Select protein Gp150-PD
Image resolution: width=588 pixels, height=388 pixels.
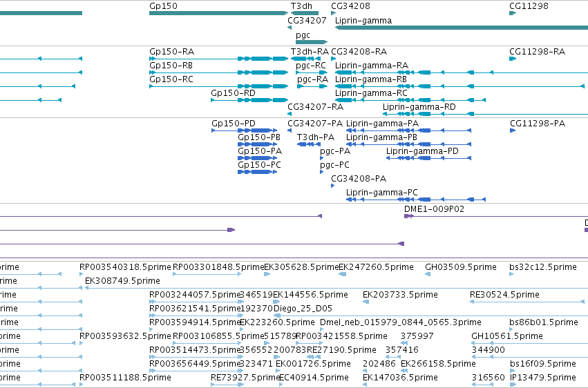coord(244,130)
